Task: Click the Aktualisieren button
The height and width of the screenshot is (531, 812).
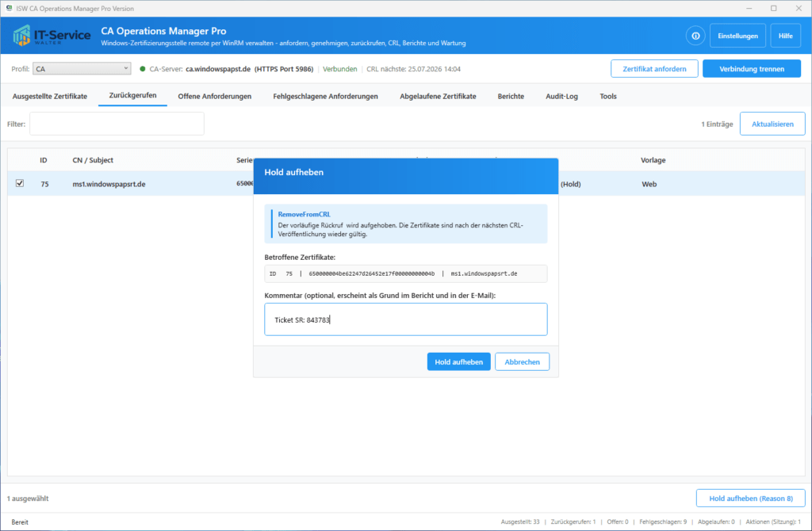Action: [x=772, y=124]
